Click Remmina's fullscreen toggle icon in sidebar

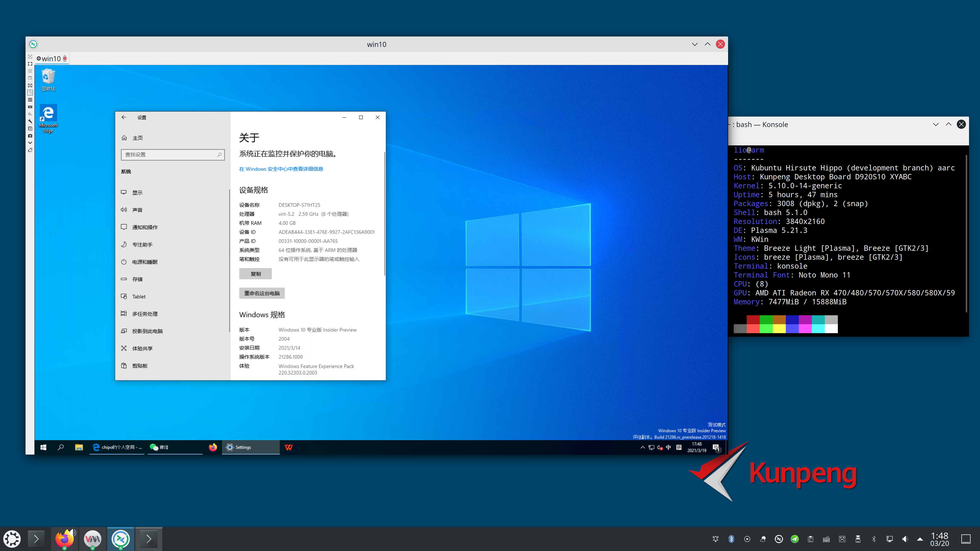(x=30, y=64)
